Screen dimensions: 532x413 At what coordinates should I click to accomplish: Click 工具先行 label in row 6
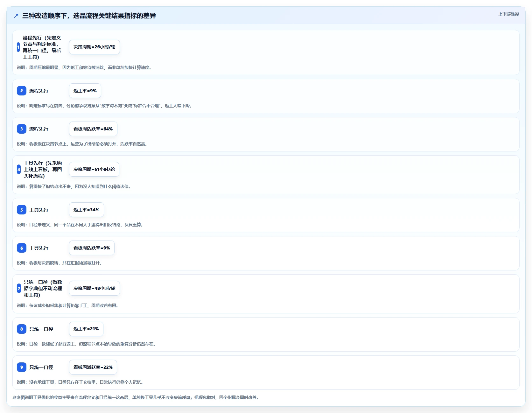point(39,248)
